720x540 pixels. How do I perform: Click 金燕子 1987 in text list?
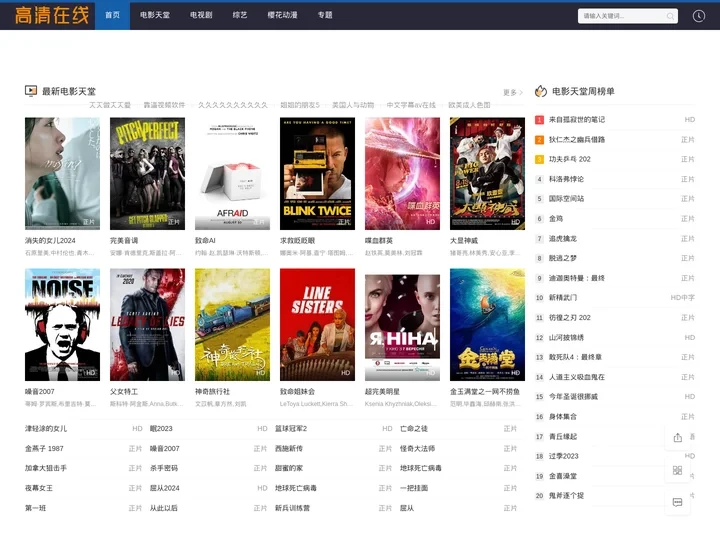click(x=44, y=449)
